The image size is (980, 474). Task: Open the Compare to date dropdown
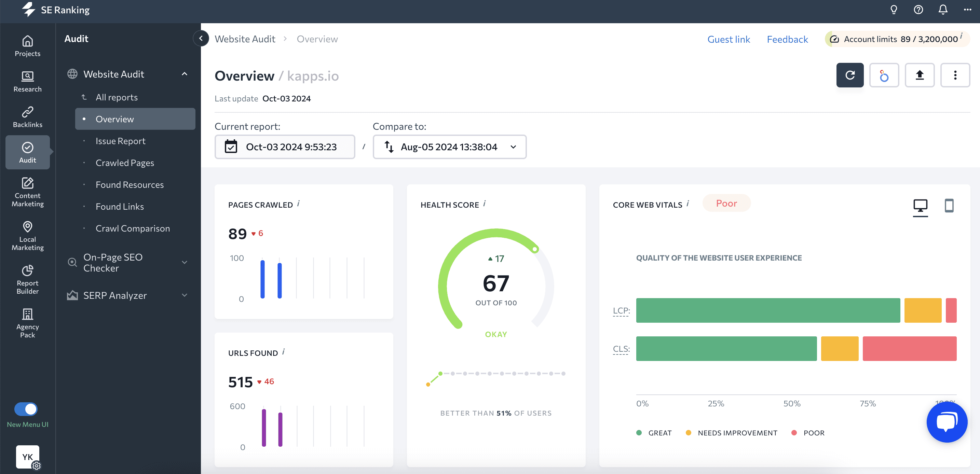coord(450,147)
